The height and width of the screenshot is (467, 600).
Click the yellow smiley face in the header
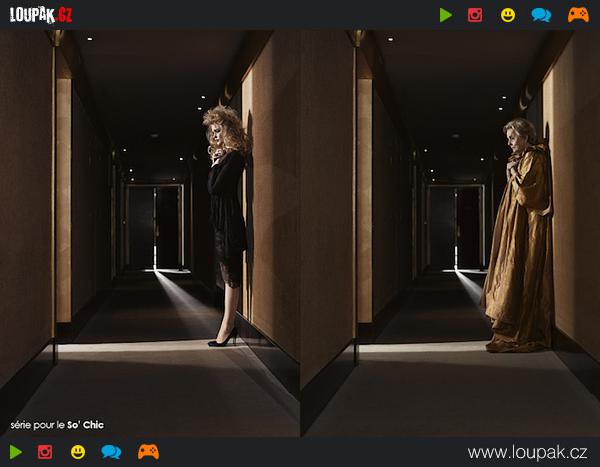coord(508,15)
